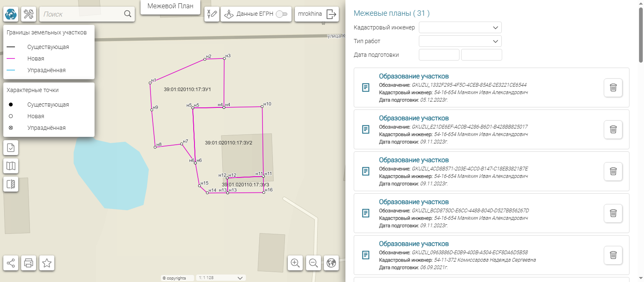Click the Поиск search input field
This screenshot has height=282, width=644.
[x=81, y=14]
